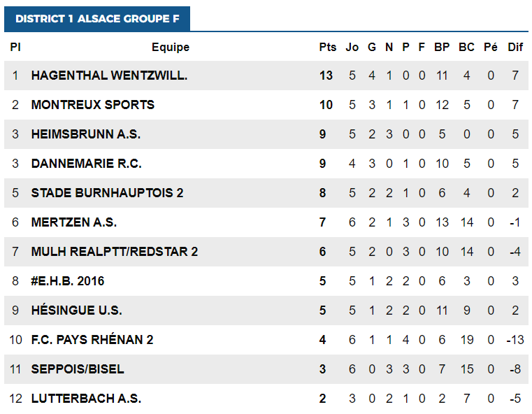
Task: Open Heimsbrunn A.S. team page
Action: tap(86, 134)
